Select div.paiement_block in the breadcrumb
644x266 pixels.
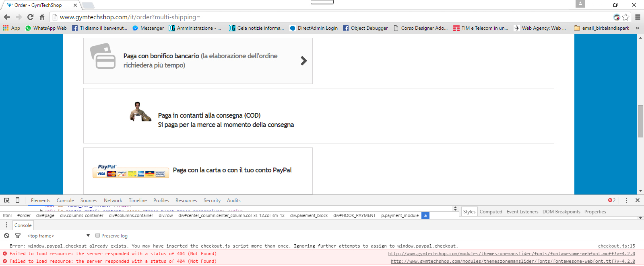coord(309,215)
